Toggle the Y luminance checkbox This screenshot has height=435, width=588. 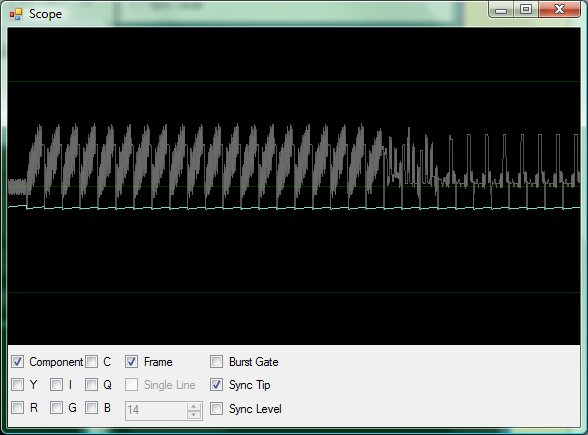17,384
